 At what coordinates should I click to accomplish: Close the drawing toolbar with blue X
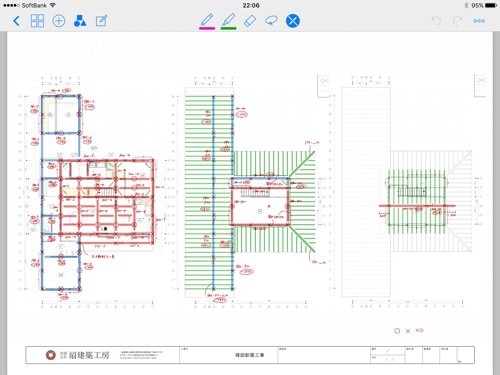[293, 21]
